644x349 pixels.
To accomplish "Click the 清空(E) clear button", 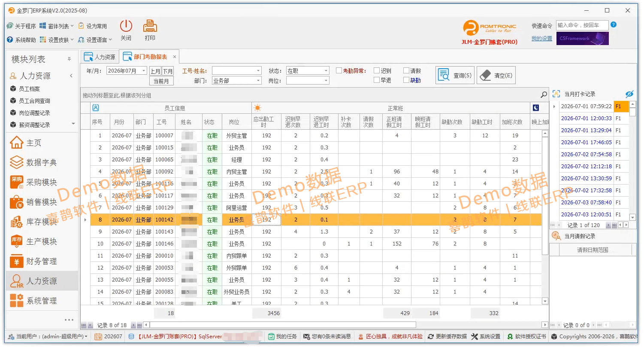I will coord(496,75).
